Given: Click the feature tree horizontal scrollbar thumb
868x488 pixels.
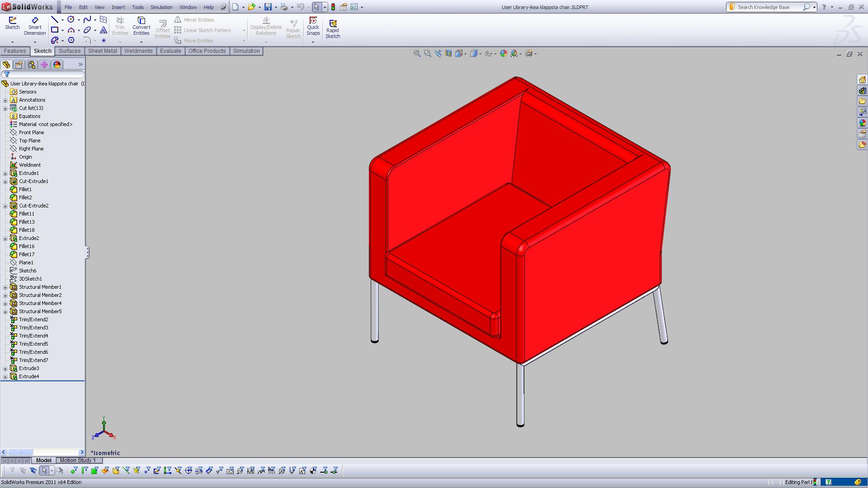Looking at the screenshot, I should [20, 452].
